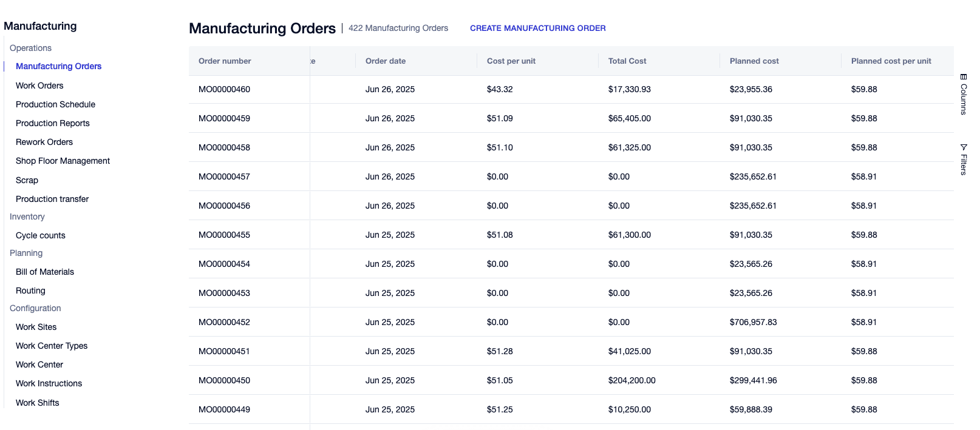The height and width of the screenshot is (430, 980).
Task: Sort by Planned cost per unit header
Action: [891, 61]
